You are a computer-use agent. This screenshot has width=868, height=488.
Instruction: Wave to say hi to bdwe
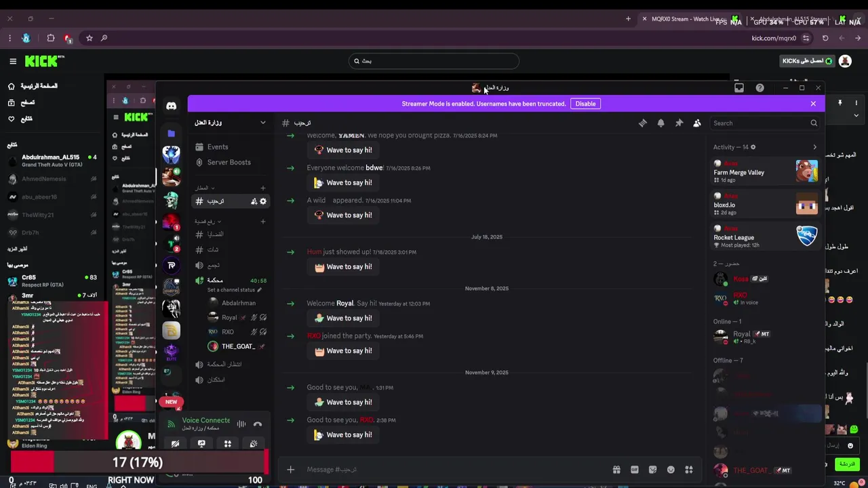click(x=343, y=182)
